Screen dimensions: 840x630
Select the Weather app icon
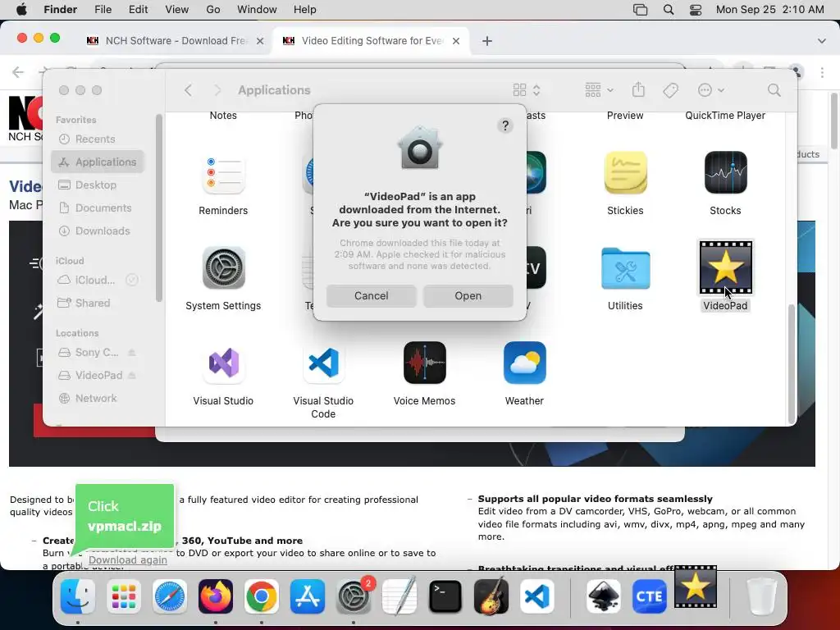click(x=524, y=363)
